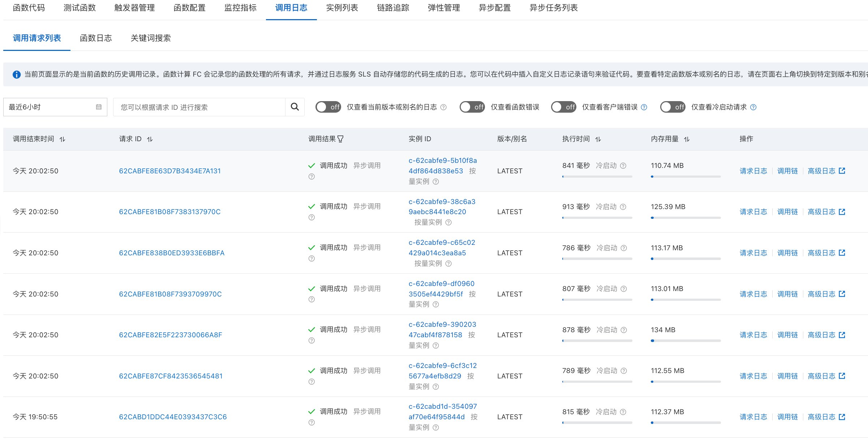This screenshot has height=442, width=868.
Task: Click memory usage bar for 134 MB row
Action: (x=686, y=341)
